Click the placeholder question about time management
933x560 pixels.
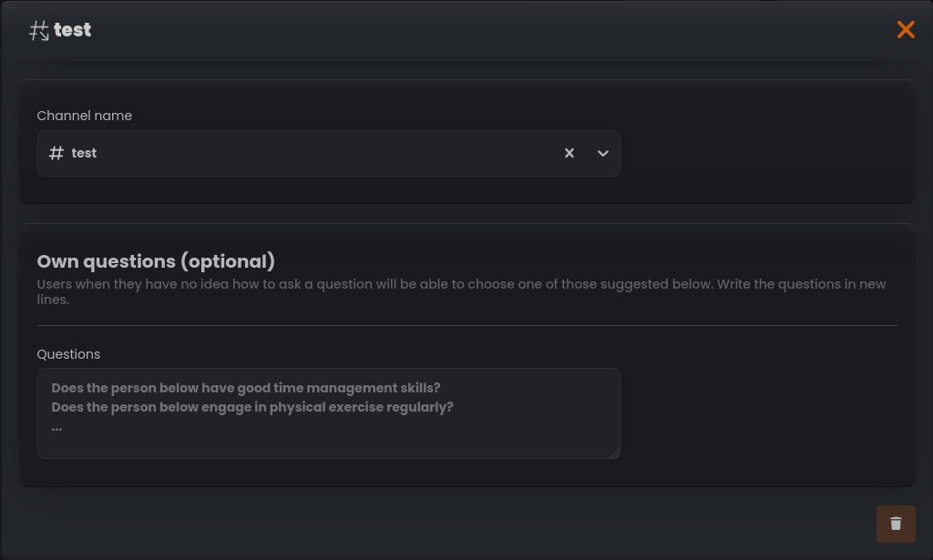tap(246, 388)
